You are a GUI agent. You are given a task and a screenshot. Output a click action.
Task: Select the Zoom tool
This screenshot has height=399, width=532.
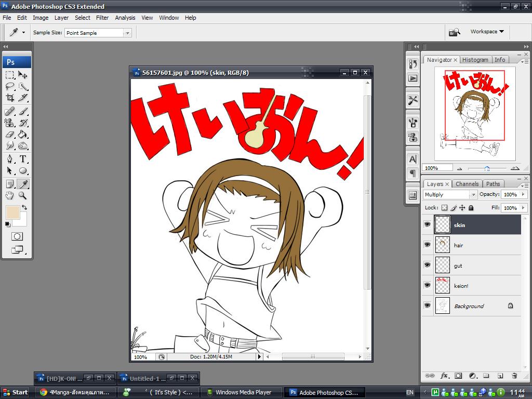tap(23, 195)
